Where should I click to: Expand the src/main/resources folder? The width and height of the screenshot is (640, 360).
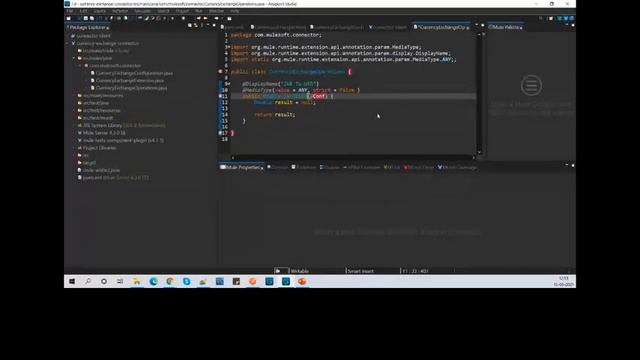pyautogui.click(x=74, y=96)
